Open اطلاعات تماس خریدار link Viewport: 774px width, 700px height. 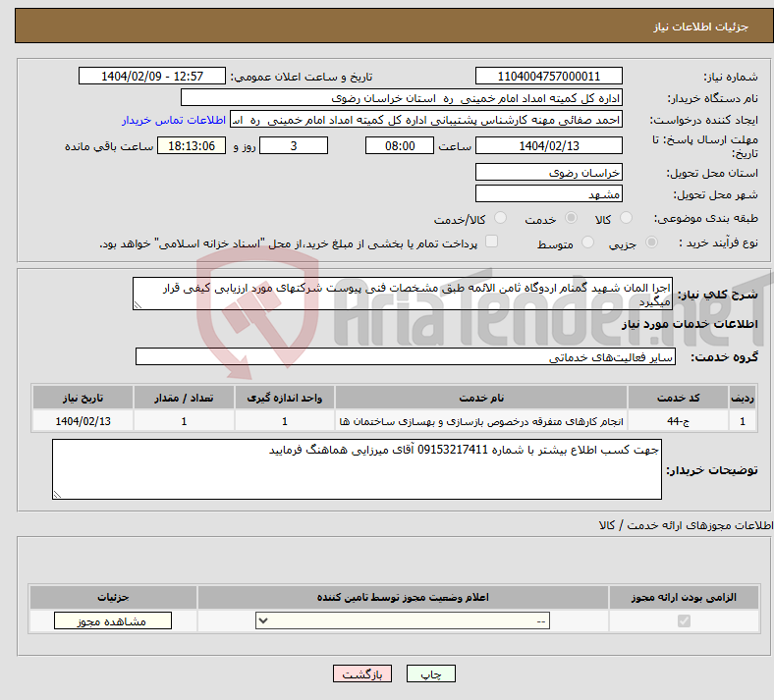[174, 120]
